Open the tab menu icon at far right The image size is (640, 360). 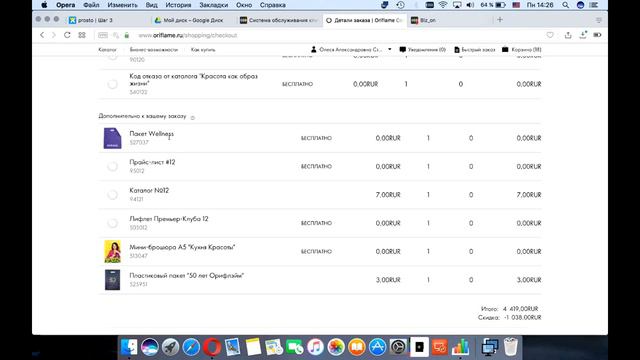[x=599, y=20]
